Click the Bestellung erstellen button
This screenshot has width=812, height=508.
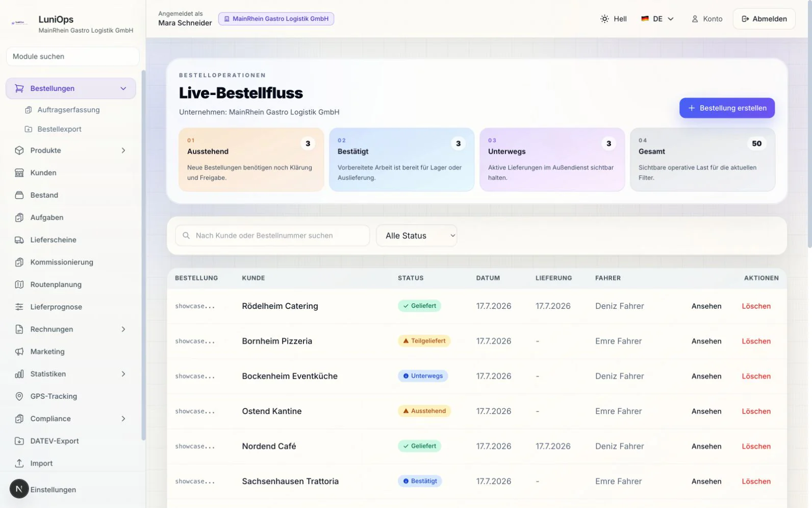[727, 108]
